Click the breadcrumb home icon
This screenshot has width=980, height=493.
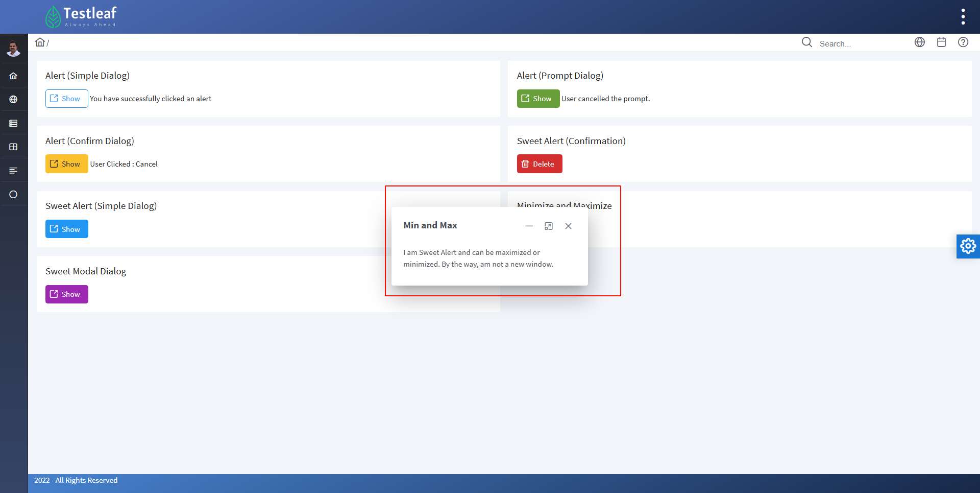40,42
